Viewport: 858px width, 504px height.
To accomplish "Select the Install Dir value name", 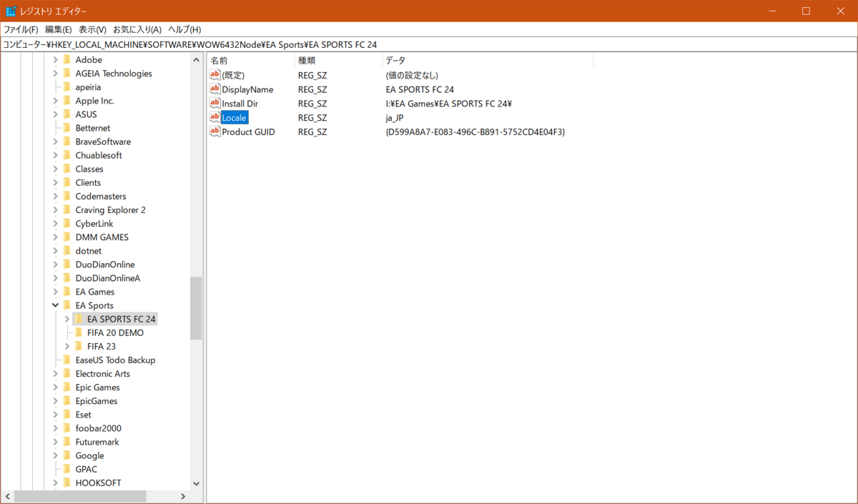I will 240,104.
